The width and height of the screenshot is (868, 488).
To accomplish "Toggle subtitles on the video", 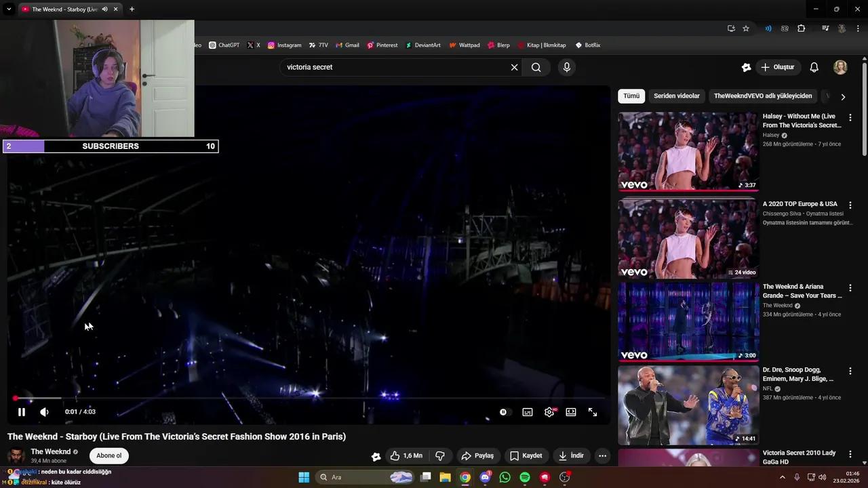I will point(527,412).
